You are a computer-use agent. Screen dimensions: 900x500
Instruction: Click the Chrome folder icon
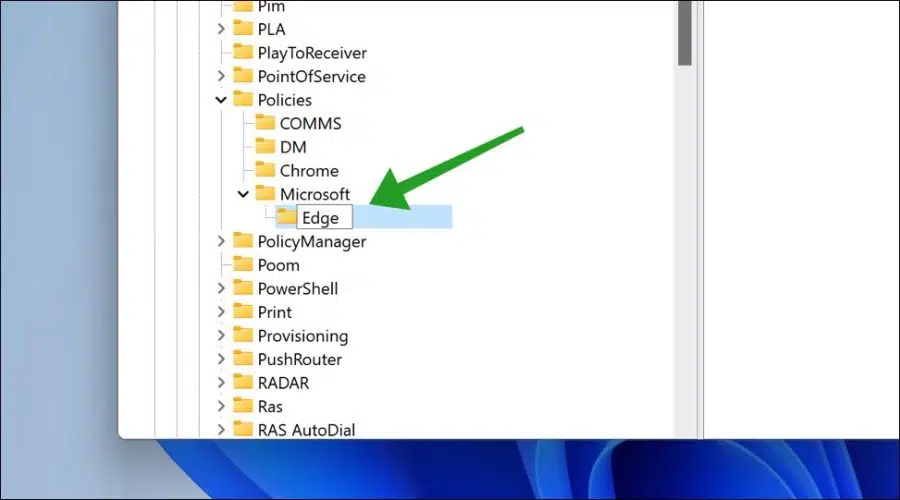tap(265, 169)
